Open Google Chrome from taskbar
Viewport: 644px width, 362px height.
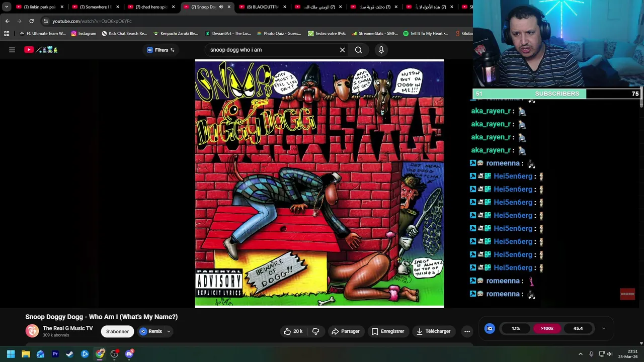click(x=100, y=354)
